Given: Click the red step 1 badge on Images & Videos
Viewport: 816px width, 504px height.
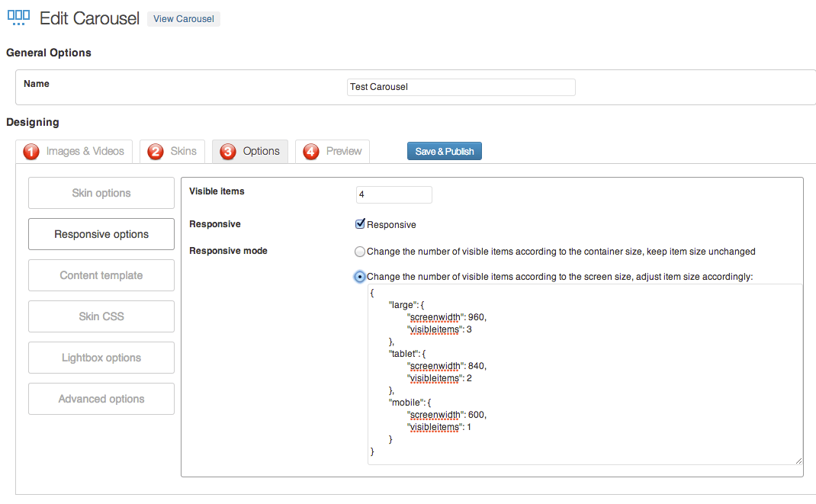Looking at the screenshot, I should click(x=31, y=151).
